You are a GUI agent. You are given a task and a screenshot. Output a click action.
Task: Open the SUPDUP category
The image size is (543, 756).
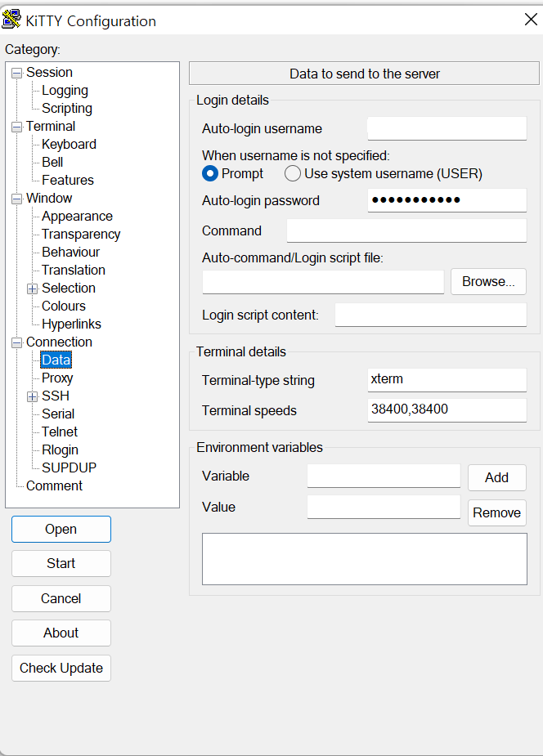click(x=69, y=467)
